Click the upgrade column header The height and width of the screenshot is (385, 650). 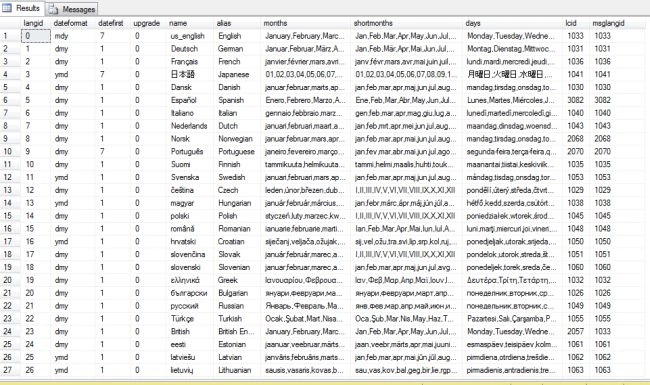(147, 23)
